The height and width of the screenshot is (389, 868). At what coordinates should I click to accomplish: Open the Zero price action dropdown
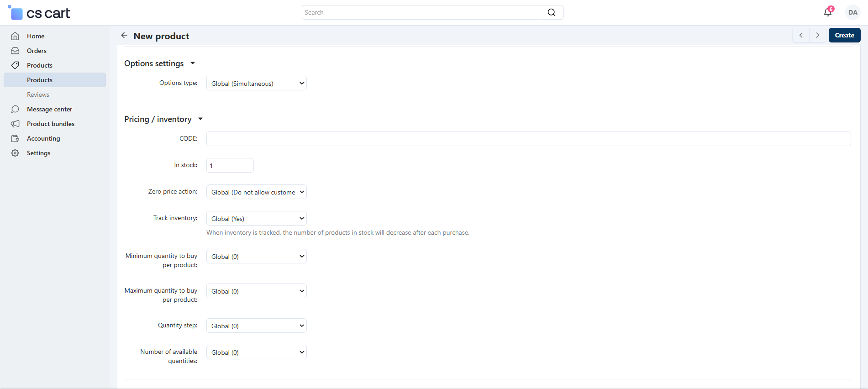pyautogui.click(x=257, y=192)
